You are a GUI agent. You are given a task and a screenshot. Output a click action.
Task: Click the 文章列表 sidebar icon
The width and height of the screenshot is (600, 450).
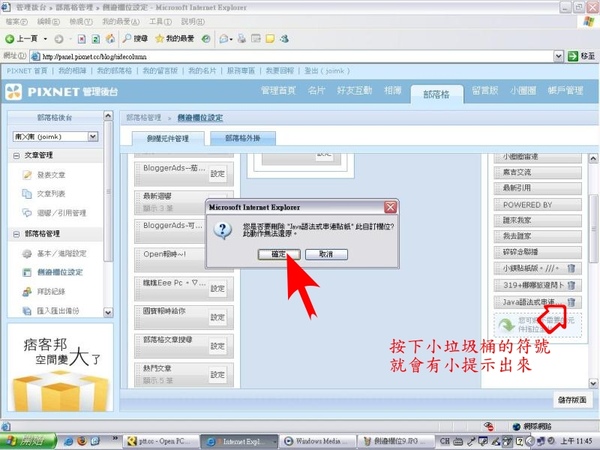(x=27, y=194)
